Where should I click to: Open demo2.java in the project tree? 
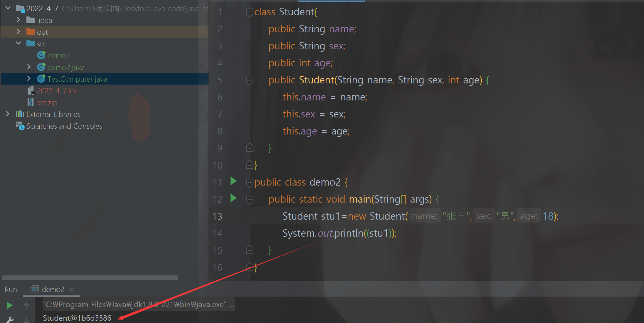coord(66,67)
